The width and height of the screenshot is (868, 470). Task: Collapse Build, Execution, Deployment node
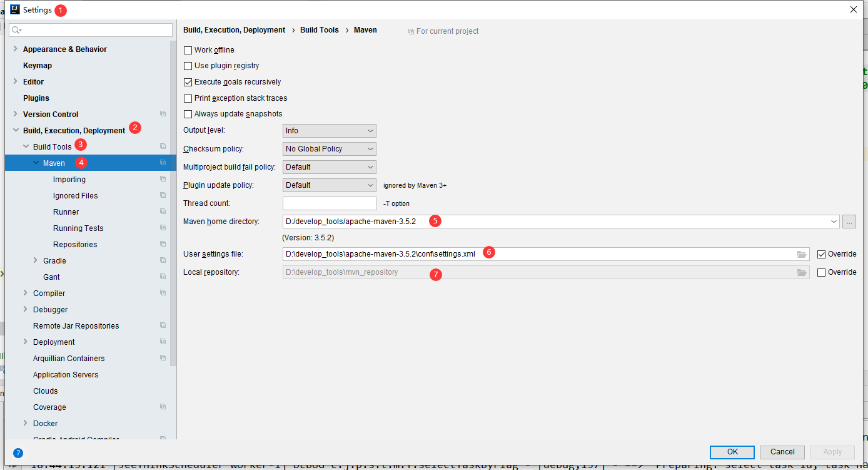15,130
